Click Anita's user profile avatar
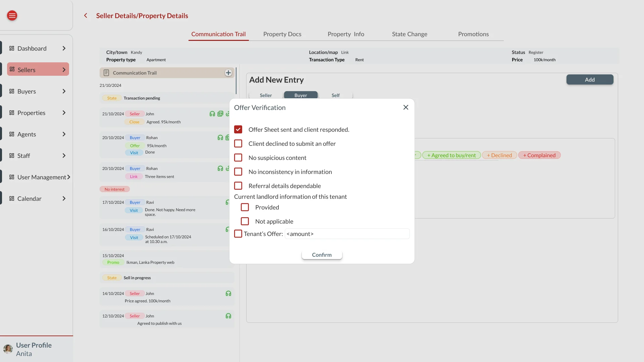This screenshot has width=644, height=362. click(8, 349)
